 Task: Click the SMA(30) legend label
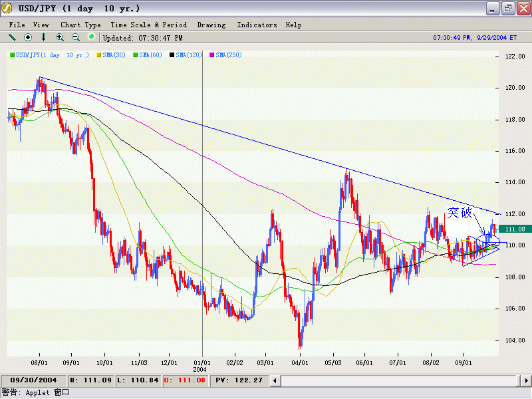pyautogui.click(x=114, y=55)
